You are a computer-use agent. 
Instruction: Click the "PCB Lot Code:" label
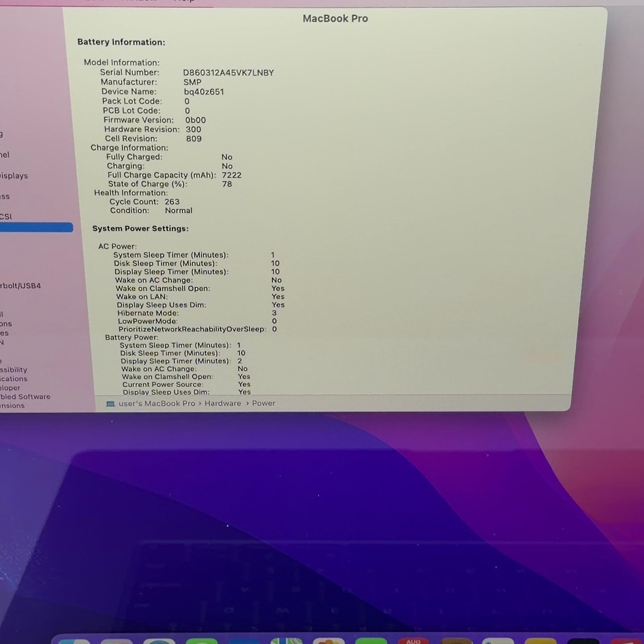[x=131, y=111]
